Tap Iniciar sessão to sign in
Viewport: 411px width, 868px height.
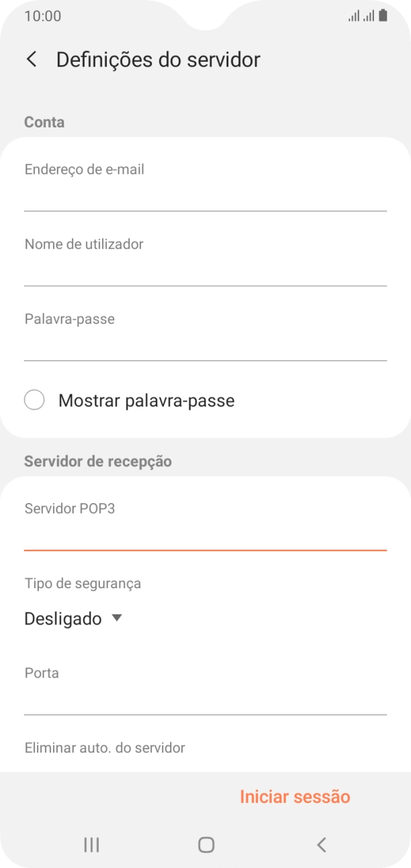[295, 796]
